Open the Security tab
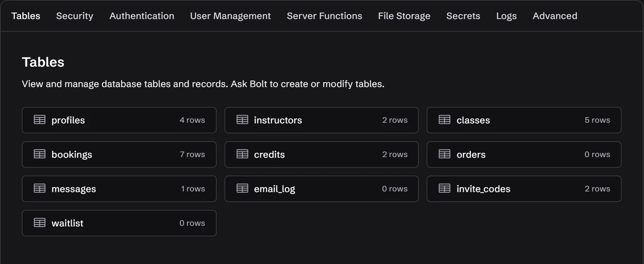Viewport: 644px width, 264px height. pos(74,16)
